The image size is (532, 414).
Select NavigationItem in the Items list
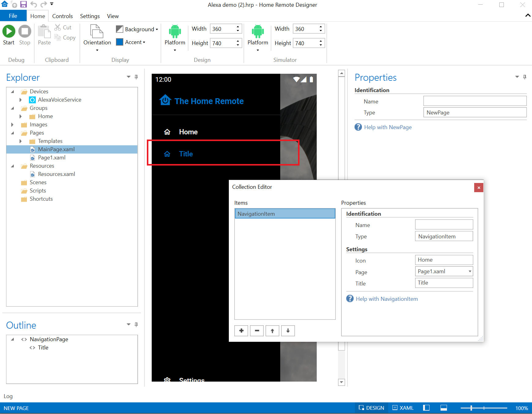click(285, 214)
